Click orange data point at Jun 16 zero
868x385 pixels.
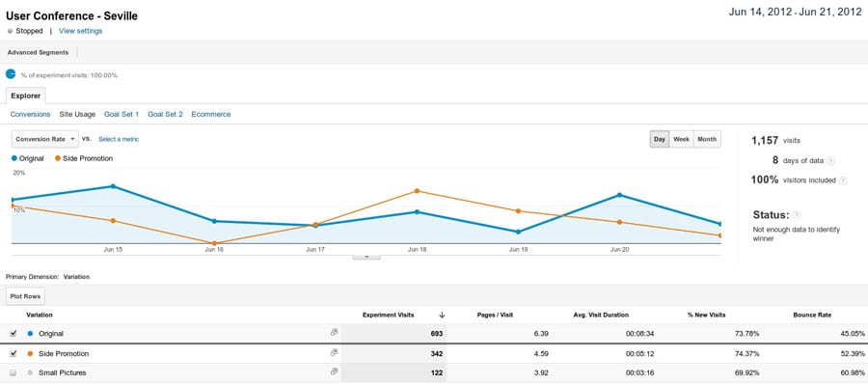(x=214, y=243)
